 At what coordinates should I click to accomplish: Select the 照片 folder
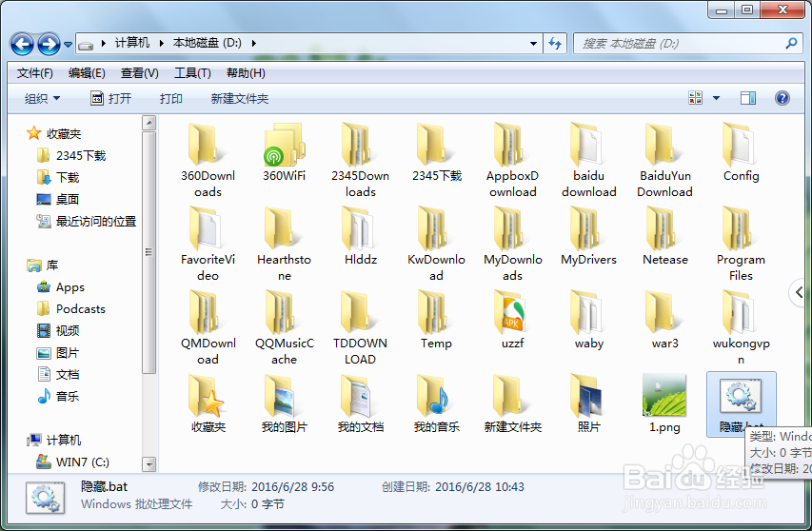(589, 404)
